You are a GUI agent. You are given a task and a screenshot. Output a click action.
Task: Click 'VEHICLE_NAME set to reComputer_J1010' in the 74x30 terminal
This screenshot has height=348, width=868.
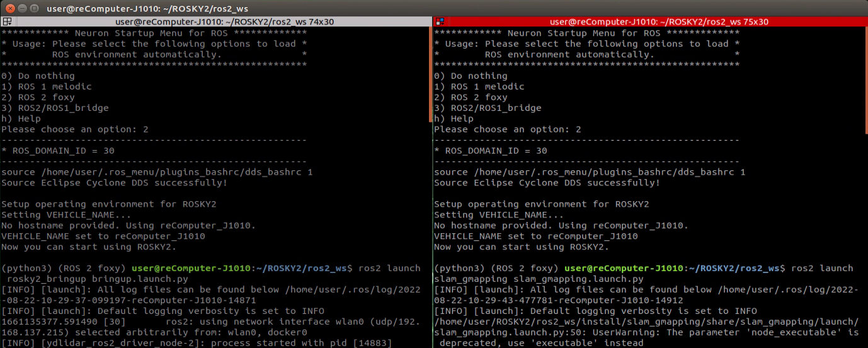[103, 236]
